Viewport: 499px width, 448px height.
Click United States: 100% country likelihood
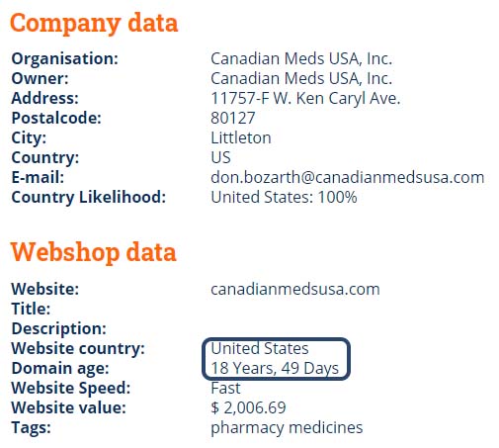(284, 197)
